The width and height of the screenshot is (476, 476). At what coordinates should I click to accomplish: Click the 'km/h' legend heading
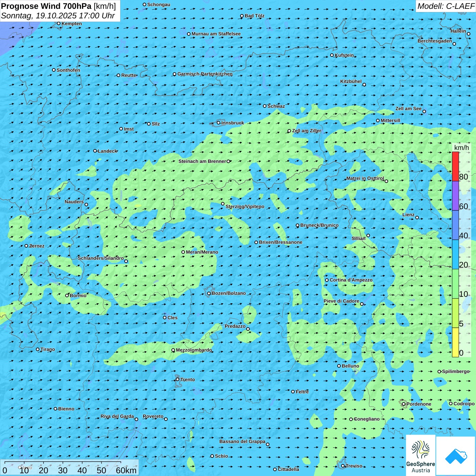(x=461, y=148)
